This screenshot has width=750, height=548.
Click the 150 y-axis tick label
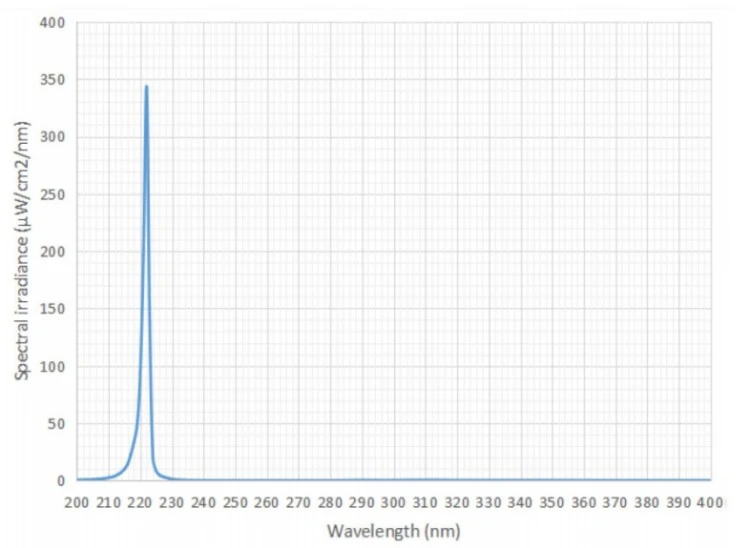click(x=52, y=309)
